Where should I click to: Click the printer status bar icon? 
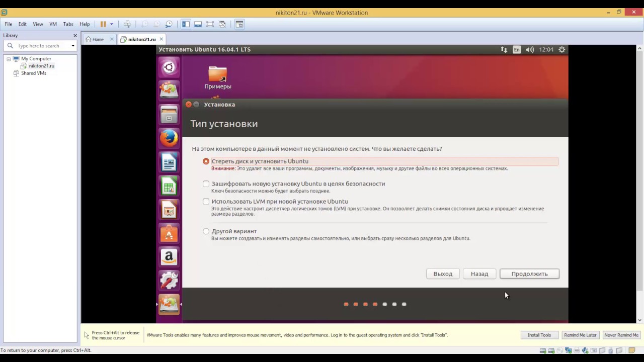click(x=577, y=350)
